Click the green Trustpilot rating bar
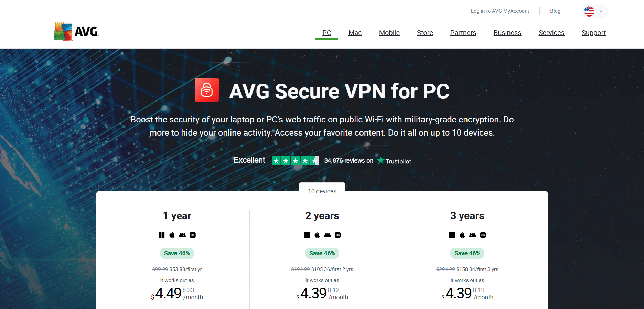The height and width of the screenshot is (309, 644). [295, 160]
